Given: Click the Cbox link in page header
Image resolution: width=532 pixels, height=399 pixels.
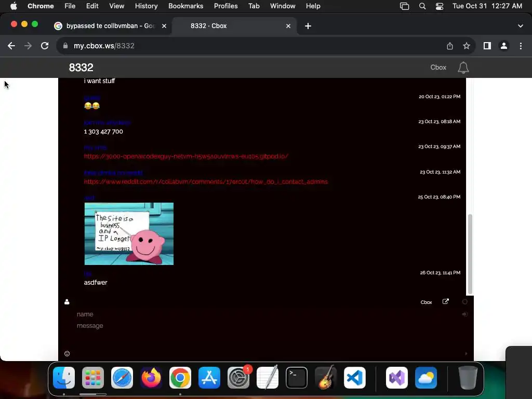Looking at the screenshot, I should 438,68.
